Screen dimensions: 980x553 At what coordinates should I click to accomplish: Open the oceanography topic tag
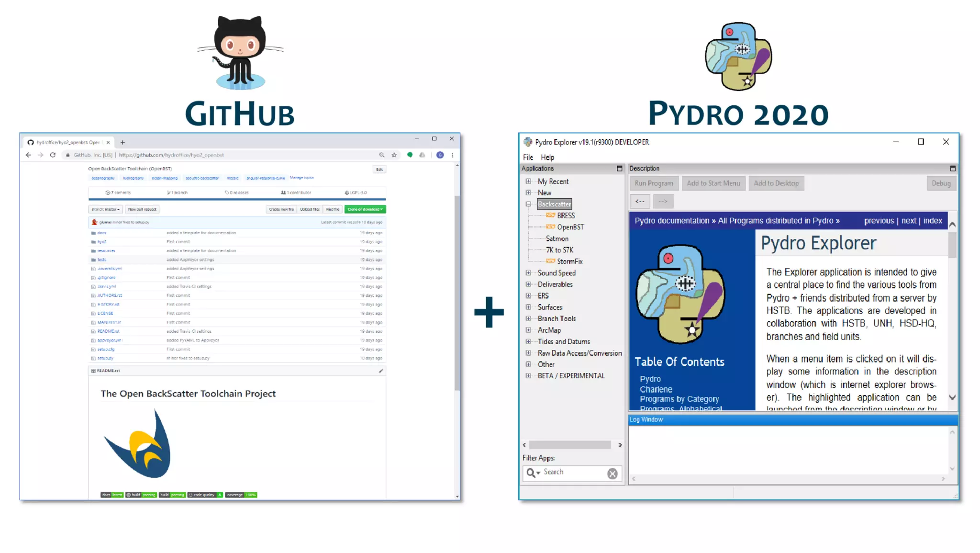(x=103, y=178)
